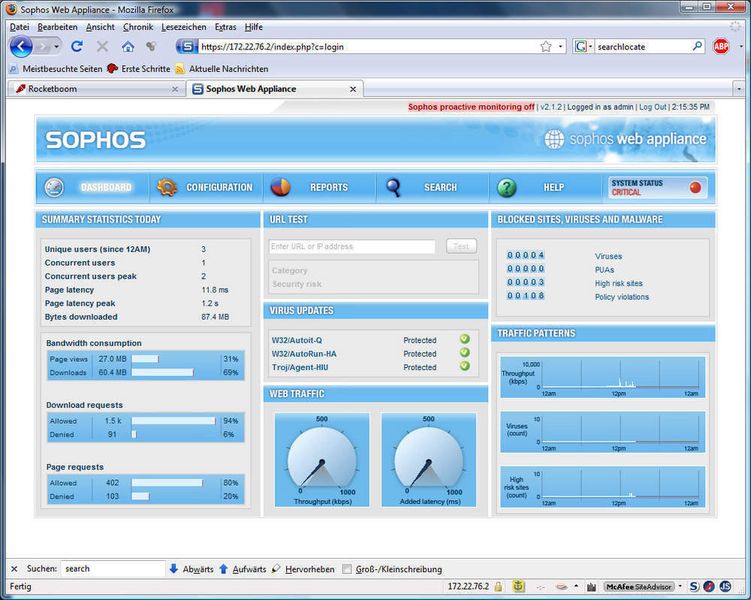Click the Aufwärts up arrow icon
751x600 pixels.
tap(223, 569)
